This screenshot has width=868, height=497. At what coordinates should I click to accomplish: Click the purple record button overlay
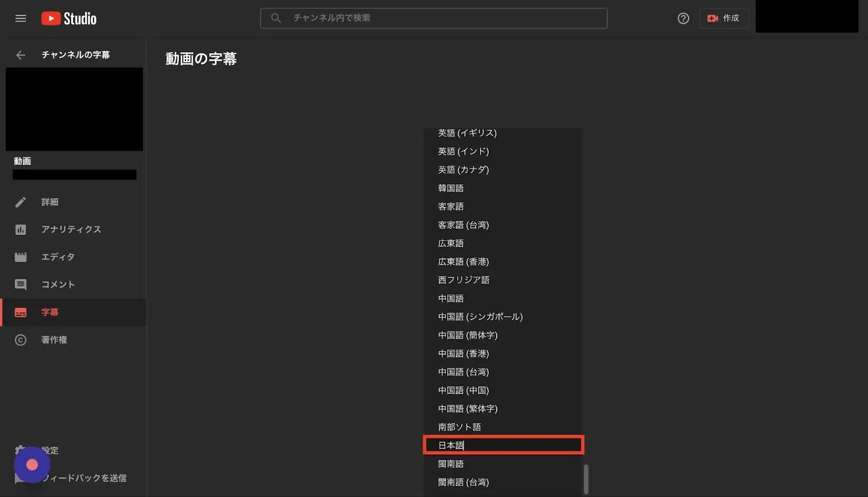click(x=32, y=465)
